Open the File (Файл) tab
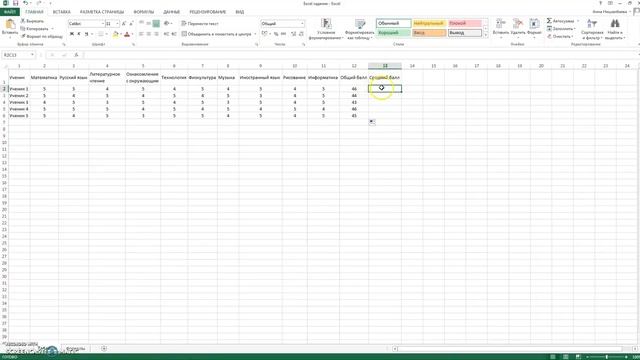This screenshot has height=360, width=640. 10,12
